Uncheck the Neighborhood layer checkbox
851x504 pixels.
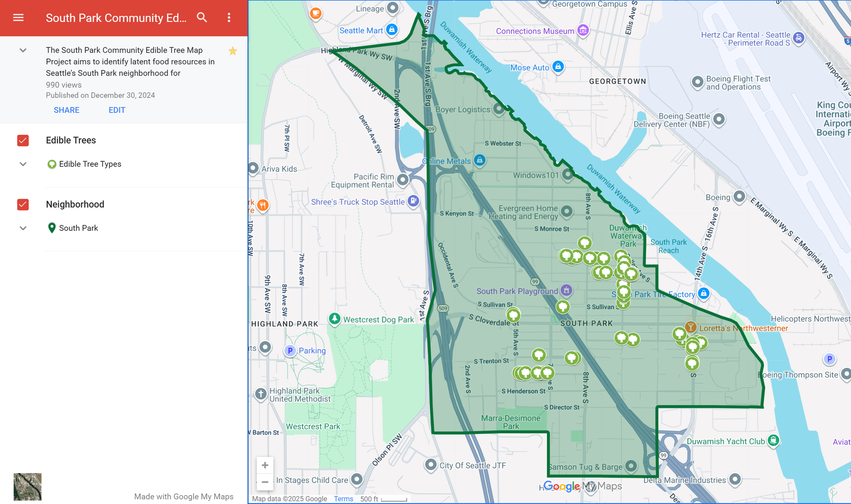point(23,205)
